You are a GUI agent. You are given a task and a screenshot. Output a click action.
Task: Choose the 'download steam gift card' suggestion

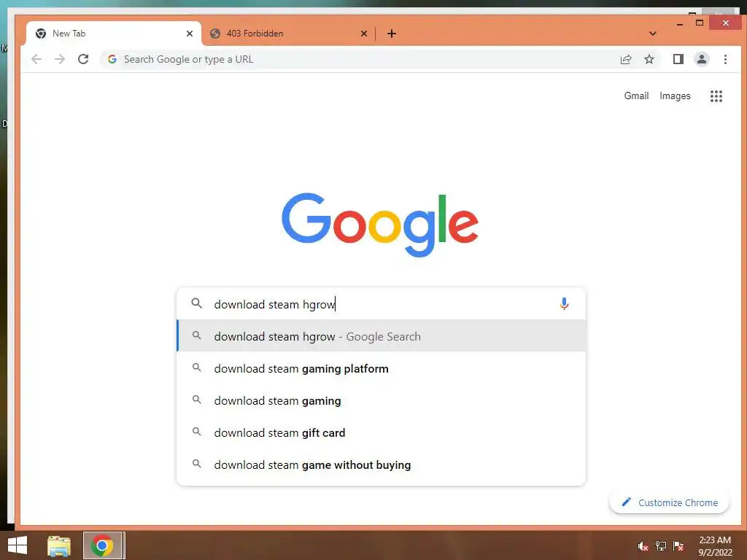click(x=381, y=432)
